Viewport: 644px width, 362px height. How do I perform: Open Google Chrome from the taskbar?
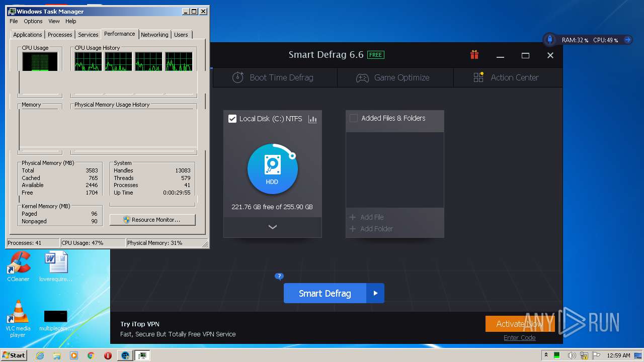91,355
